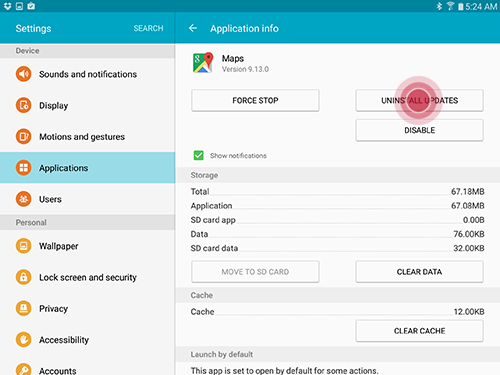This screenshot has height=375, width=500.
Task: Tap SEARCH in the Settings header
Action: pyautogui.click(x=148, y=28)
